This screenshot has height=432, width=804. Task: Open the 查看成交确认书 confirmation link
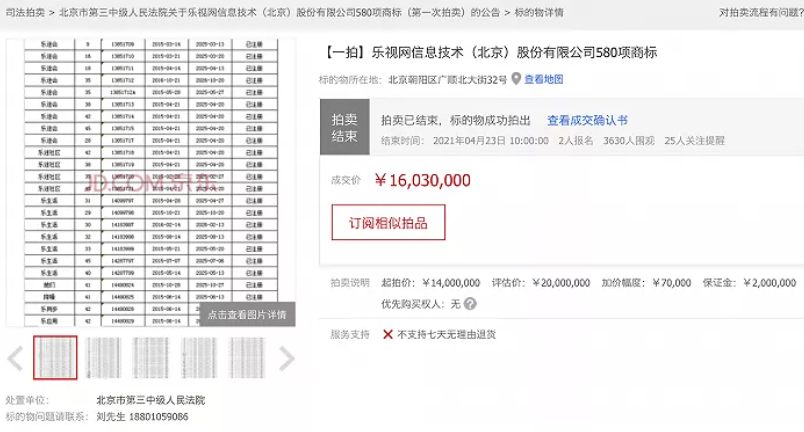587,120
